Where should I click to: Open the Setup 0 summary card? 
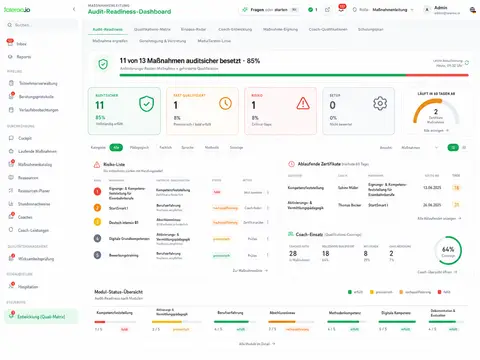(358, 111)
